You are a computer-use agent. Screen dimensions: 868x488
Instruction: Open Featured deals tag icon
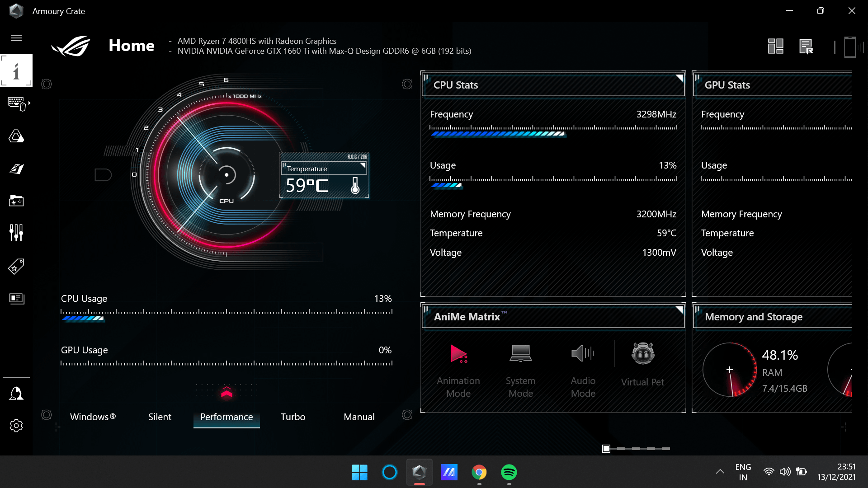(16, 266)
